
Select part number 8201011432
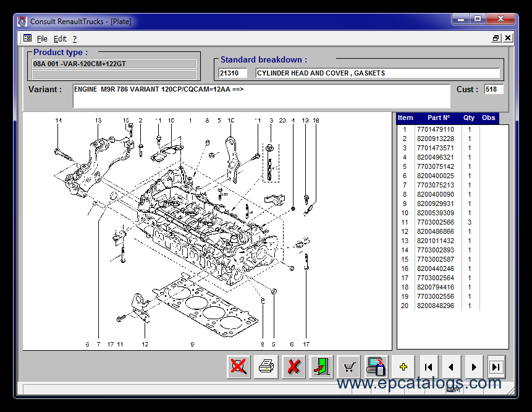click(436, 241)
